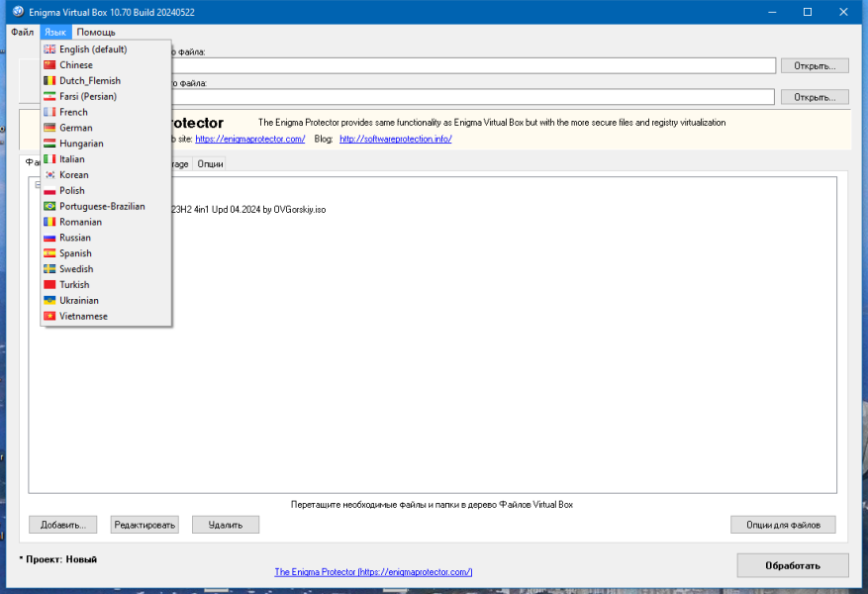Viewport: 868px width, 594px height.
Task: Open Опции для файлов
Action: coord(783,525)
